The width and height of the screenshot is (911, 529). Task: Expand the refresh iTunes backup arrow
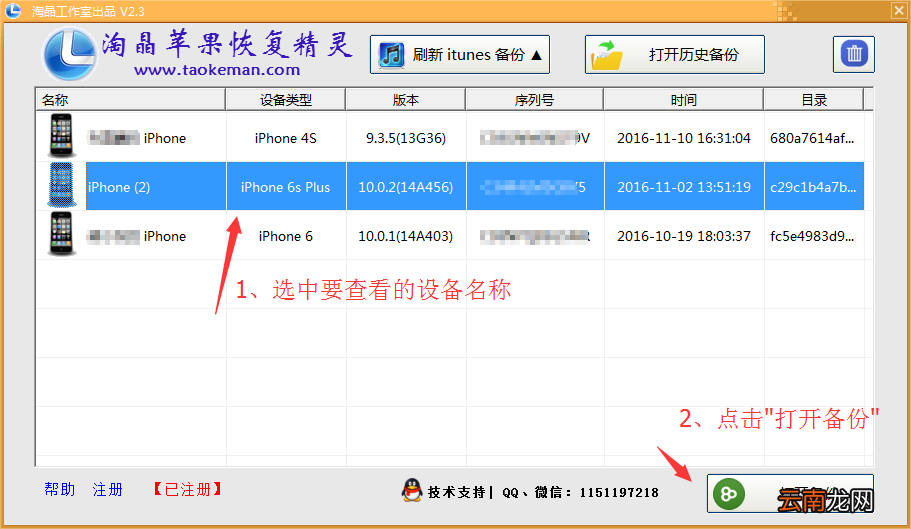click(537, 55)
